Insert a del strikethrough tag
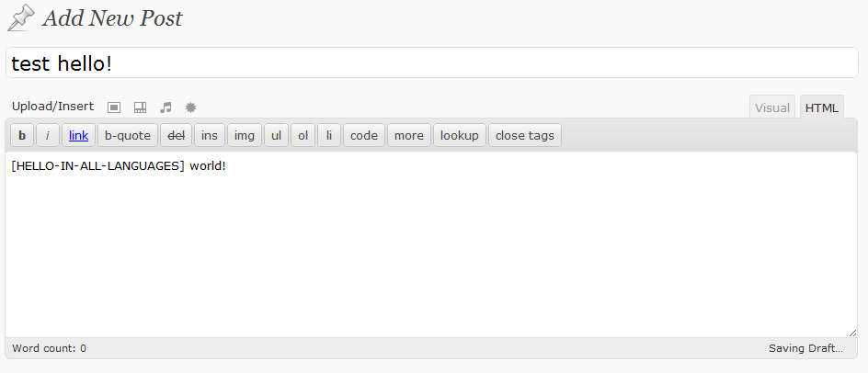This screenshot has width=868, height=373. (x=176, y=136)
